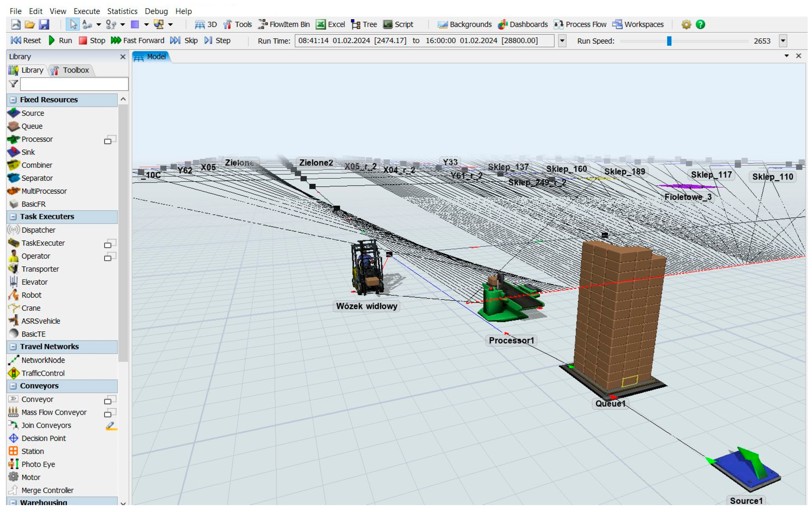Click the Save model floppy icon

(x=44, y=24)
